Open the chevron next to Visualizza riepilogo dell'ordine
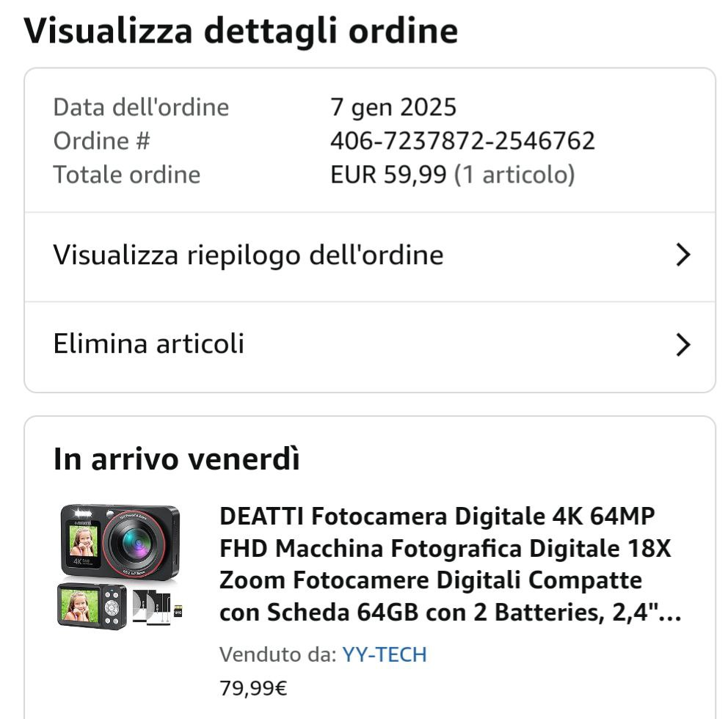 (x=683, y=255)
